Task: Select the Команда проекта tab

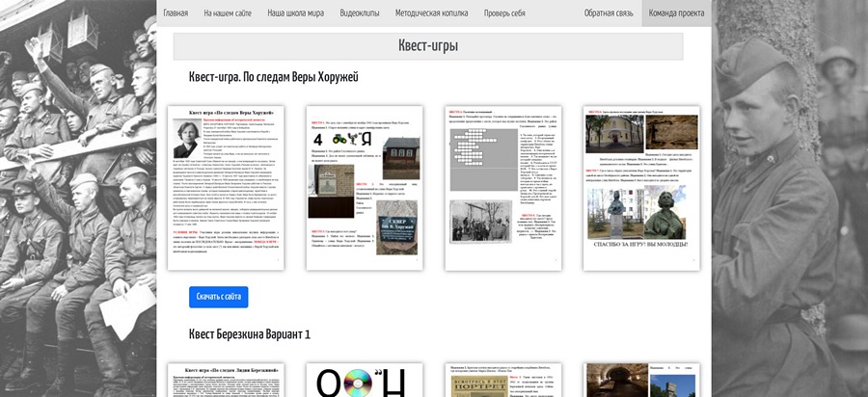Action: pyautogui.click(x=676, y=13)
